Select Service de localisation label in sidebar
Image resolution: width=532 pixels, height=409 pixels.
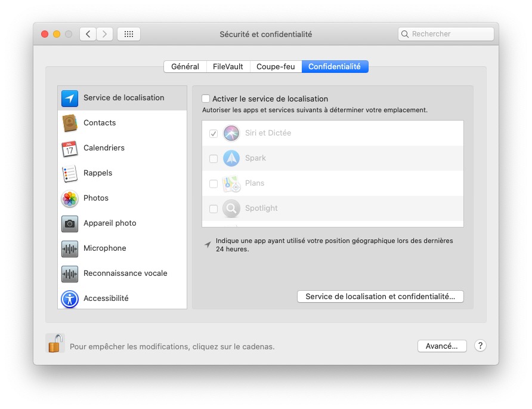pos(124,98)
